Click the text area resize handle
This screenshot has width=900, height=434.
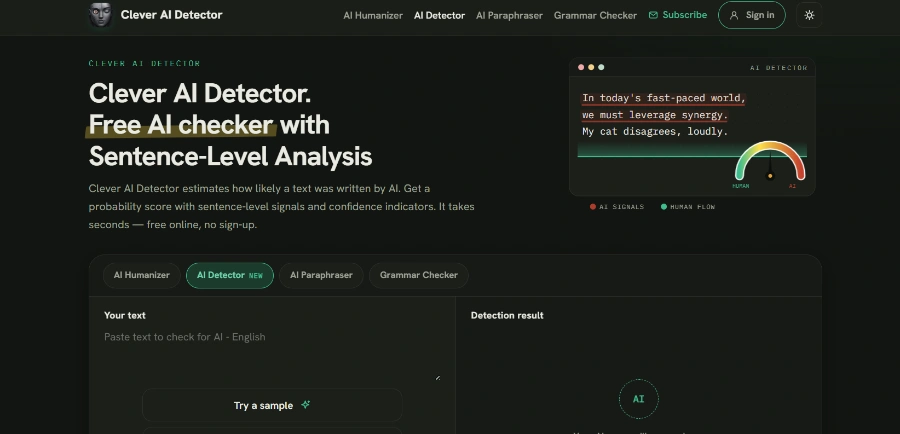coord(438,378)
